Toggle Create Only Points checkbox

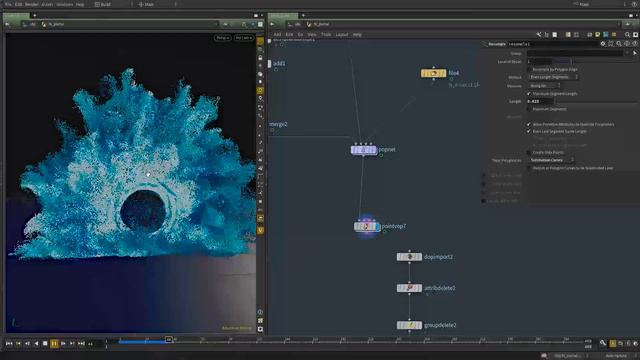pyautogui.click(x=529, y=152)
